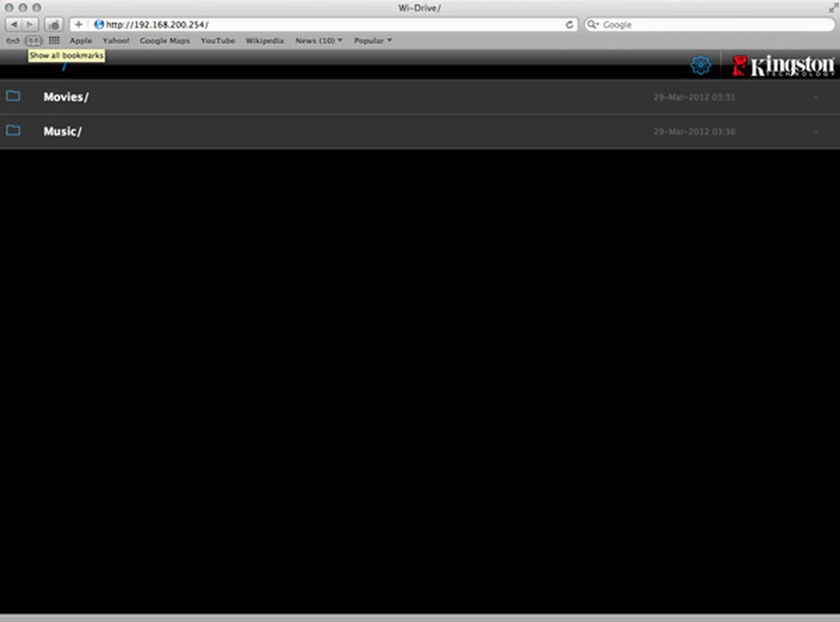This screenshot has width=840, height=622.
Task: Open the Wi-Drive settings gear
Action: click(x=700, y=66)
